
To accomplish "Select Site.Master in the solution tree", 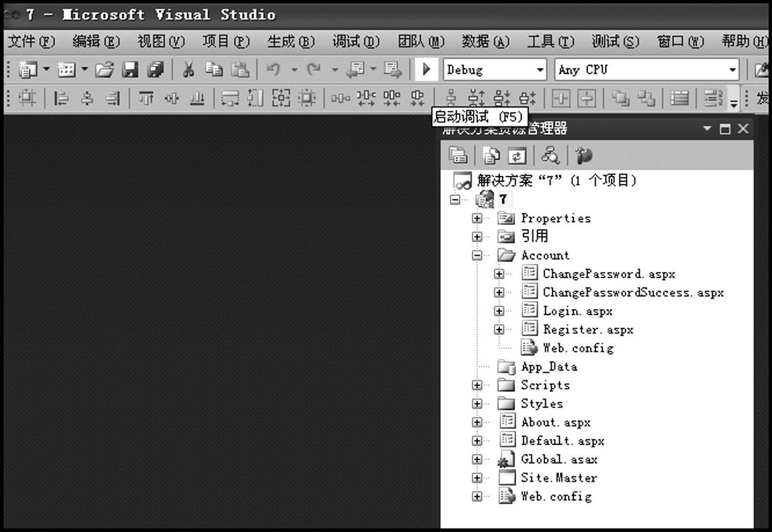I will click(x=559, y=478).
